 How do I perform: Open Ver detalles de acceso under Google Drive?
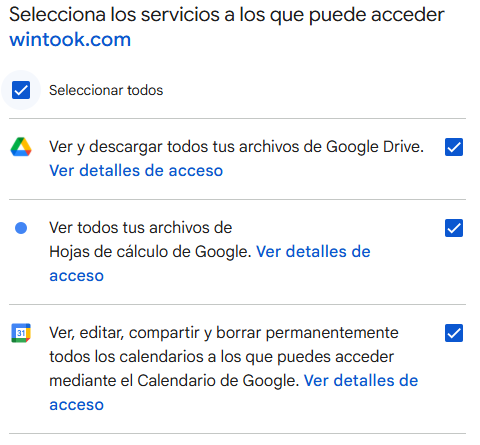pos(136,171)
